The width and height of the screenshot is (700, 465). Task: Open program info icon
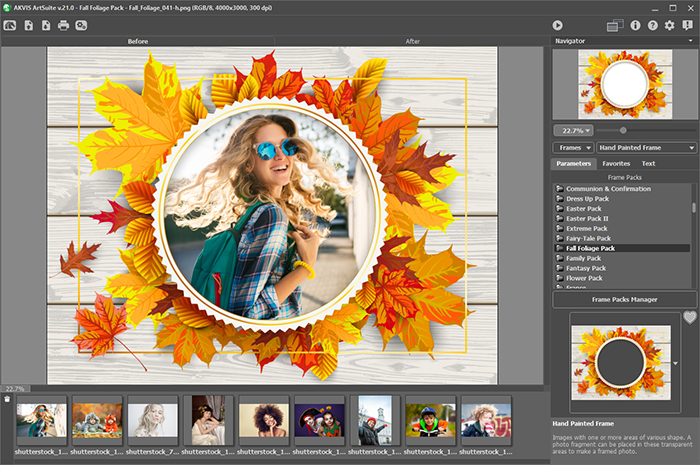635,25
